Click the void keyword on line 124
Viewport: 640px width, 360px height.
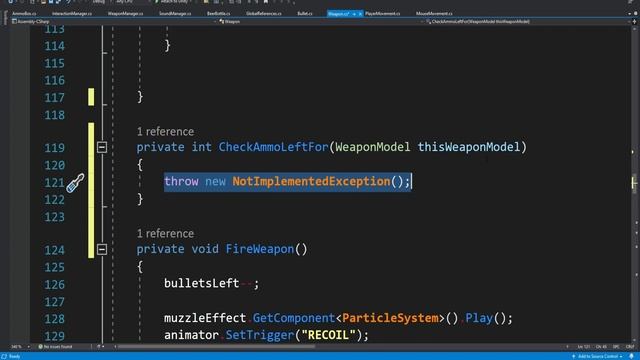point(205,249)
